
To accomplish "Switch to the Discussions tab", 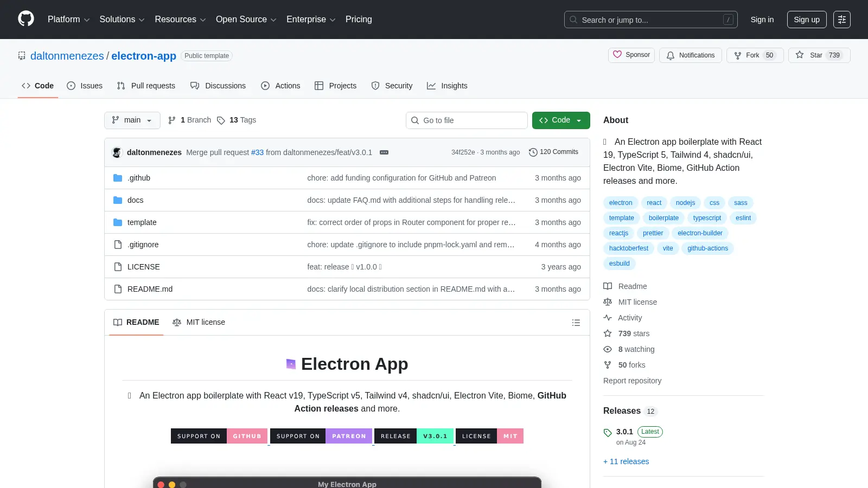I will [218, 86].
